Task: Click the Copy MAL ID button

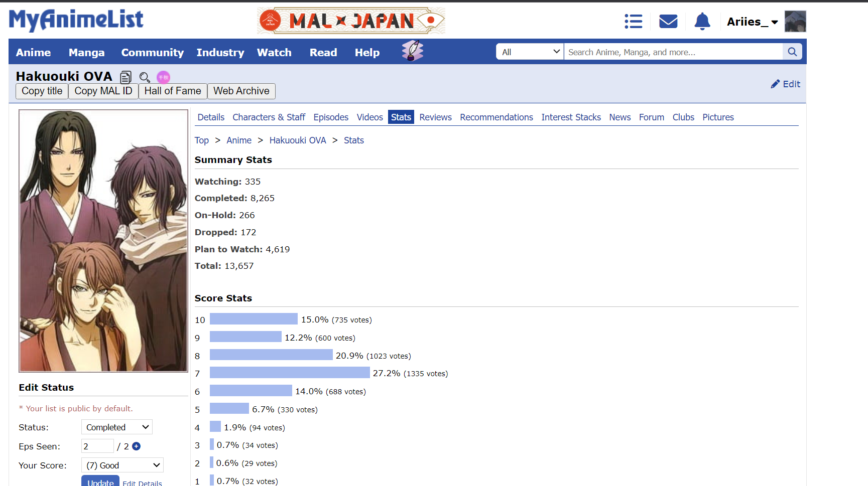Action: coord(103,91)
